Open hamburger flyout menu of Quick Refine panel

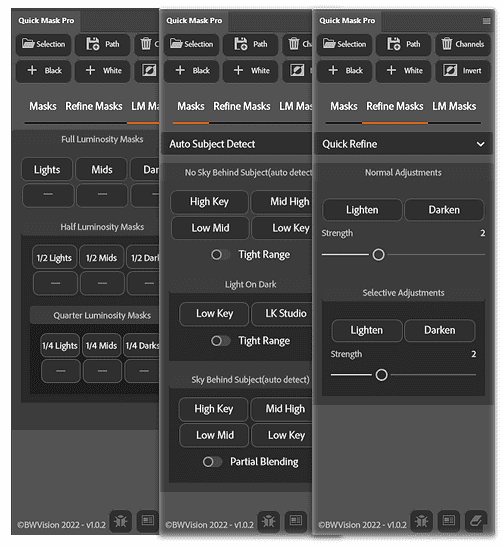tap(486, 21)
